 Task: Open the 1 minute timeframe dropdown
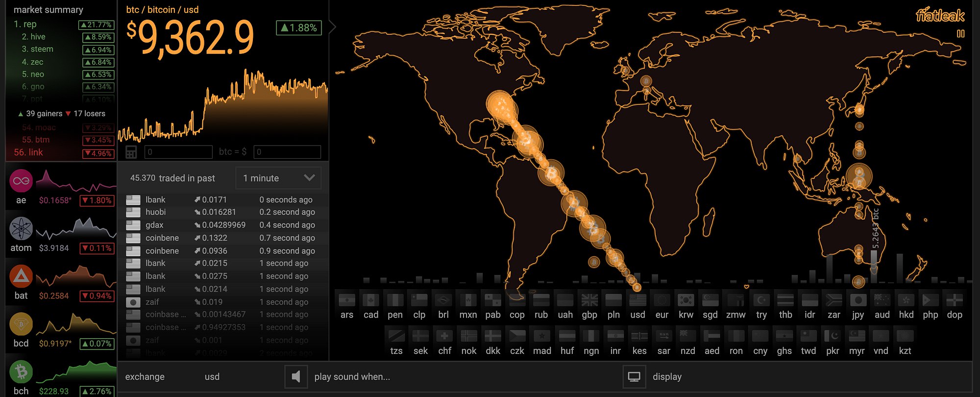[x=278, y=178]
